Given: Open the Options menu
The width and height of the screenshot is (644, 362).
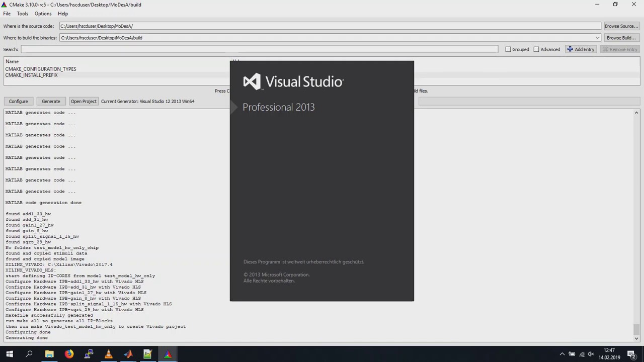Looking at the screenshot, I should (x=43, y=14).
